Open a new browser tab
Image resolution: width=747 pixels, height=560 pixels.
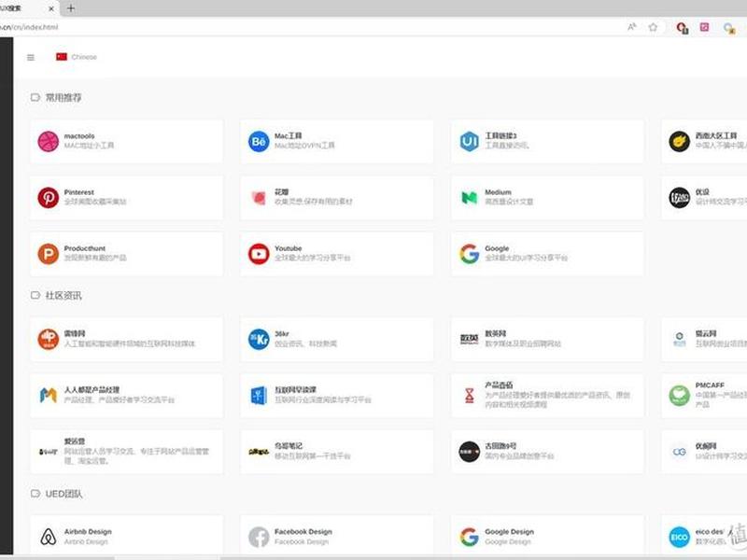click(71, 8)
